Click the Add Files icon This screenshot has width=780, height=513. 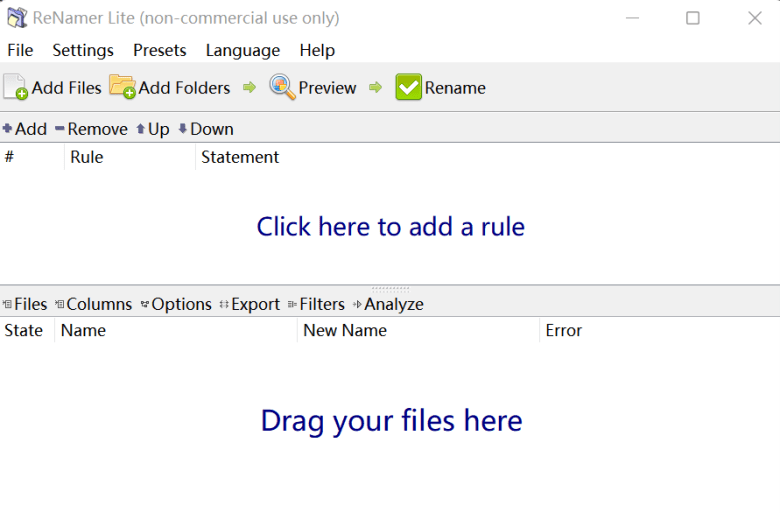[x=15, y=87]
